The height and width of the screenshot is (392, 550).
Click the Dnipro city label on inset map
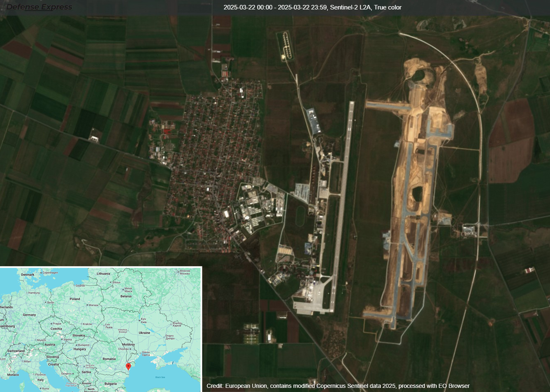pos(170,337)
